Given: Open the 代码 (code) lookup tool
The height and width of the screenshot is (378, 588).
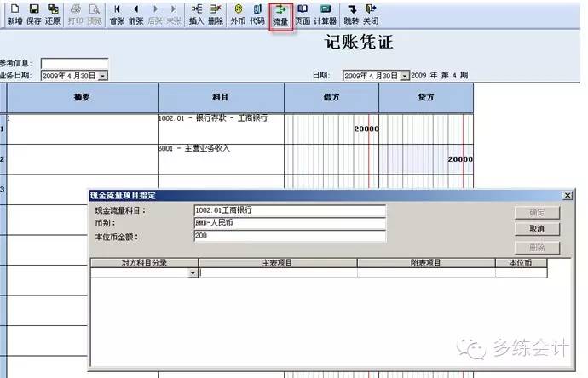Looking at the screenshot, I should 257,14.
